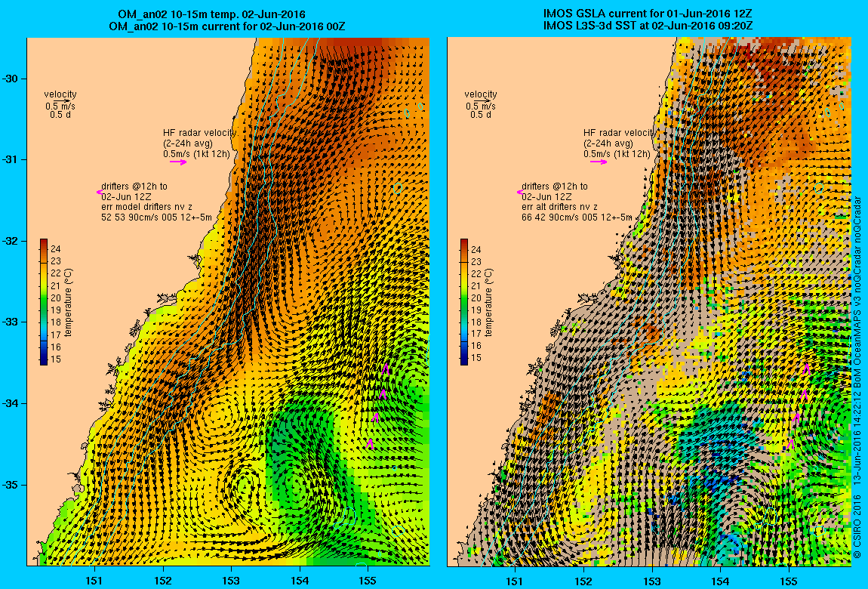This screenshot has height=589, width=868.
Task: Click '52 53 90cm/s 005 12+-5m' text
Action: pyautogui.click(x=157, y=217)
